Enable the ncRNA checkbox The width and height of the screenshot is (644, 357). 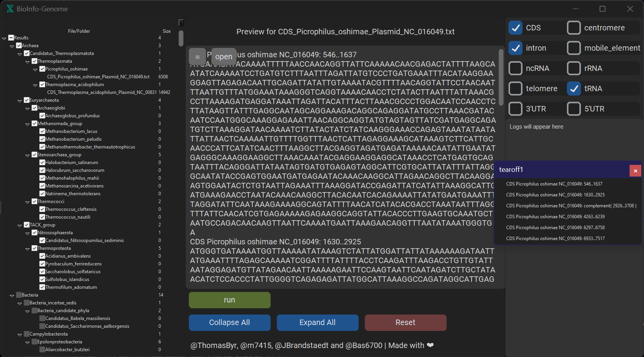click(516, 68)
